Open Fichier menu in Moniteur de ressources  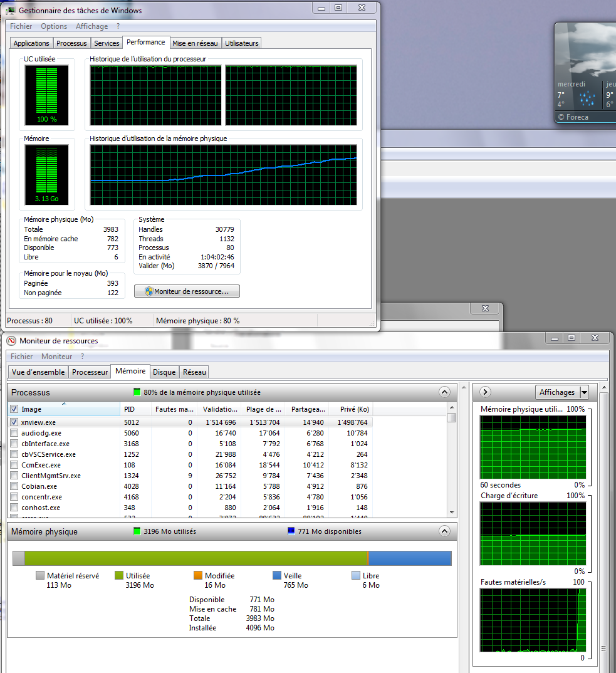click(22, 357)
